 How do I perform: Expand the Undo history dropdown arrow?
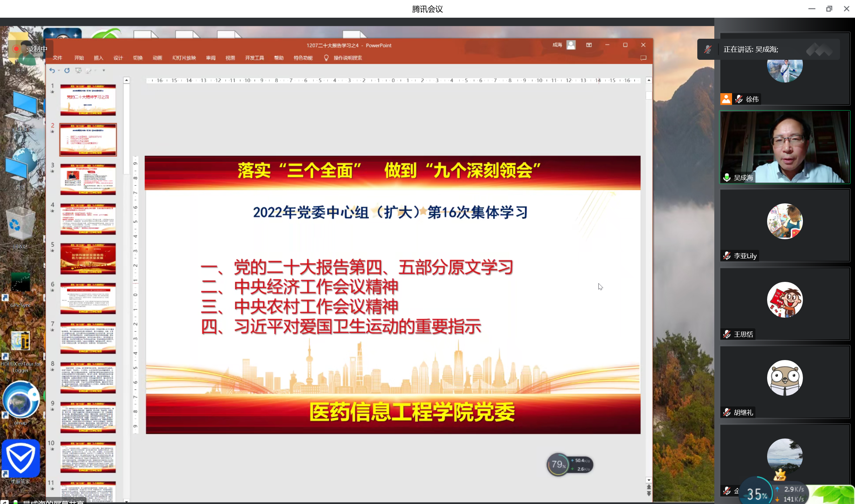coord(59,70)
